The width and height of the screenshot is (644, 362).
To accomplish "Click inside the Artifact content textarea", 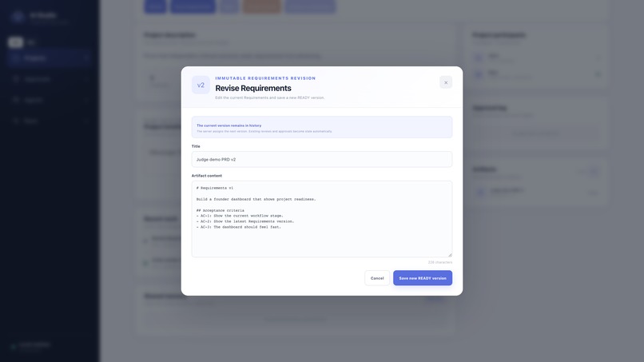I will (321, 219).
